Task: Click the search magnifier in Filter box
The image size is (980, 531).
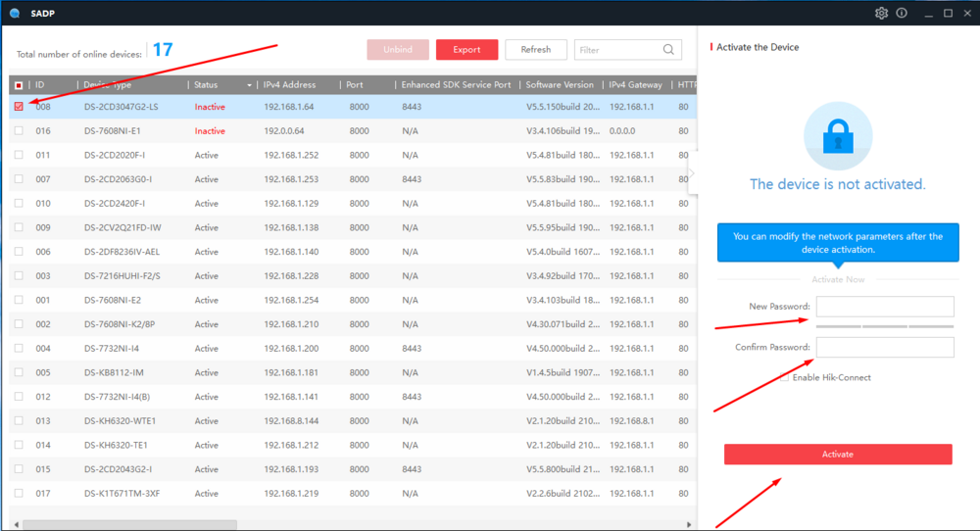Action: [x=668, y=50]
